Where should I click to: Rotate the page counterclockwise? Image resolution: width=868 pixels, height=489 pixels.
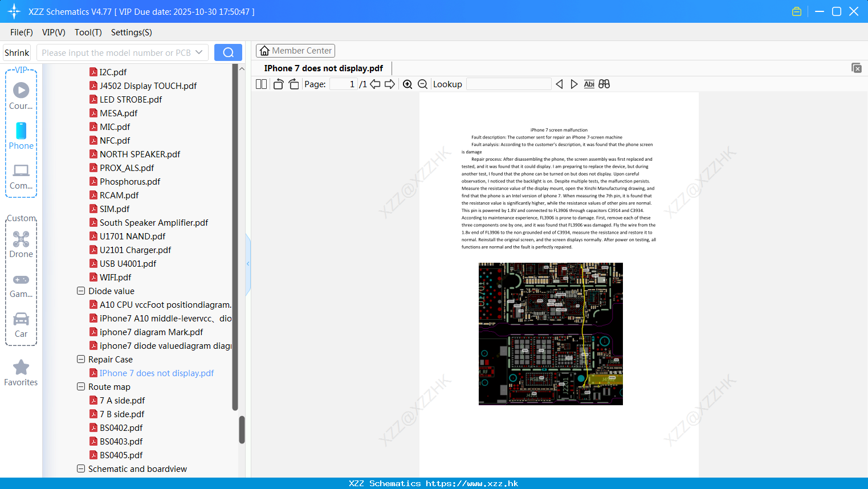tap(279, 84)
